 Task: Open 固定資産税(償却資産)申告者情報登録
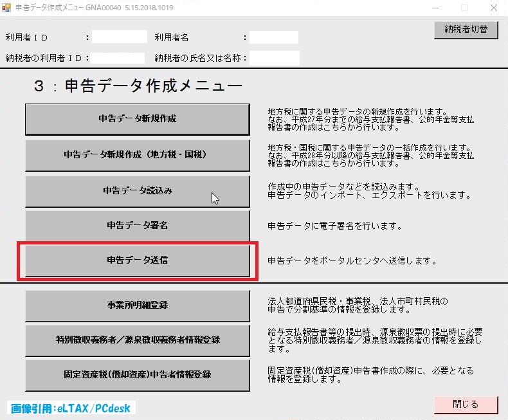138,375
